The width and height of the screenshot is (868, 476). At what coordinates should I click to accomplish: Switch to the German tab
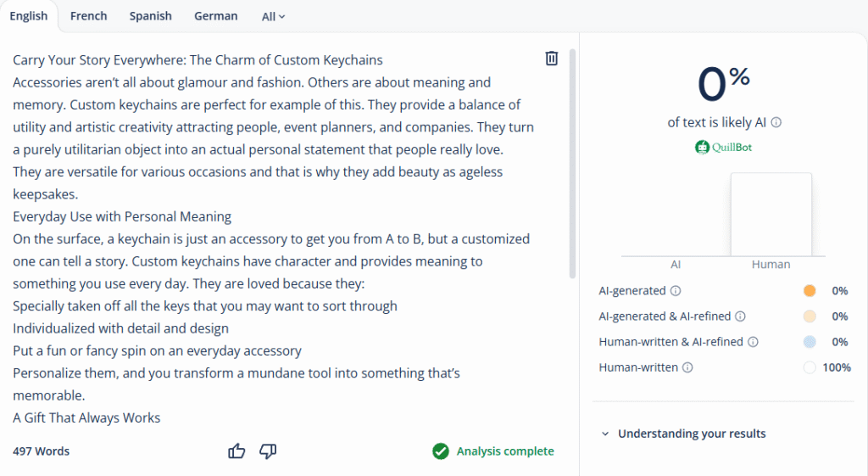(215, 16)
